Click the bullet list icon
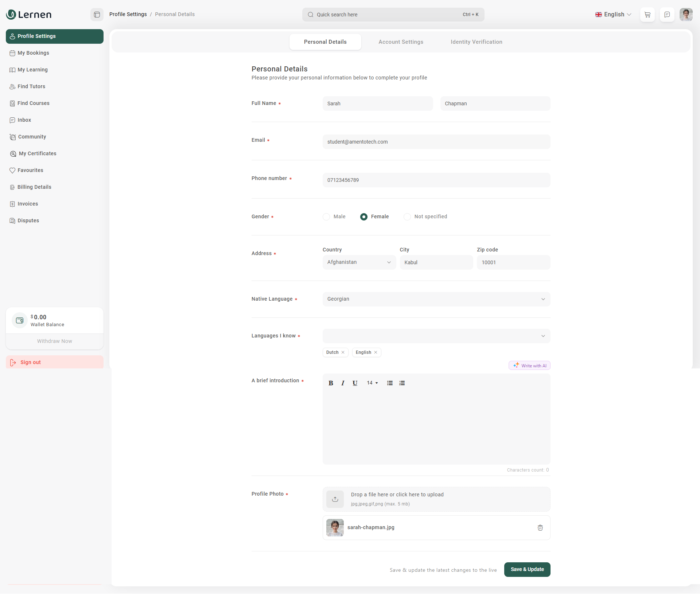The width and height of the screenshot is (700, 594). coord(389,383)
